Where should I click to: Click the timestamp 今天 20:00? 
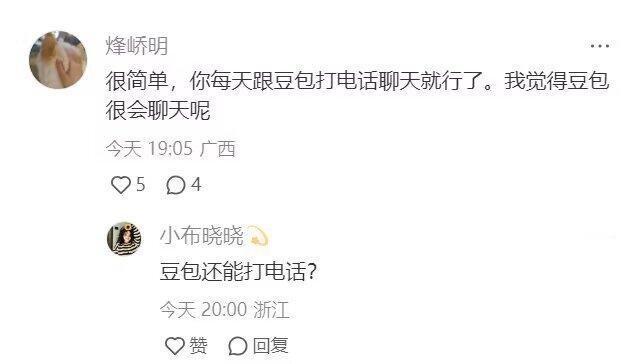203,309
